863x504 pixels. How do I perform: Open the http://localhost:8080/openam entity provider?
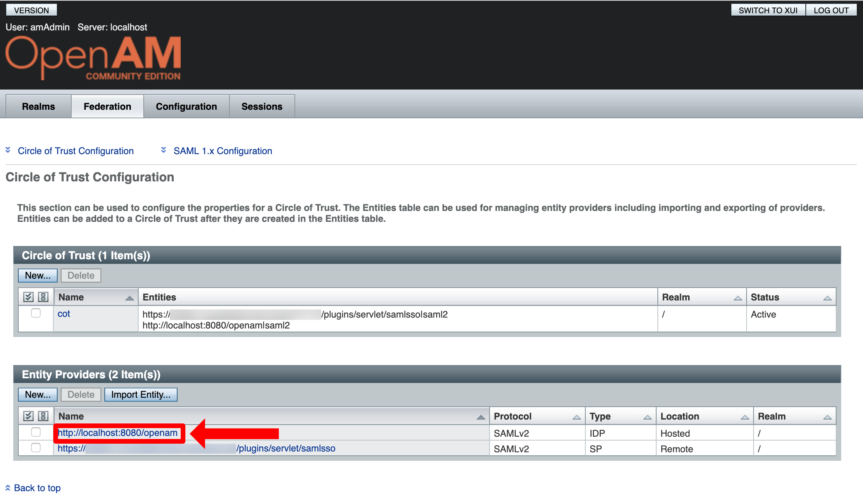coord(118,433)
